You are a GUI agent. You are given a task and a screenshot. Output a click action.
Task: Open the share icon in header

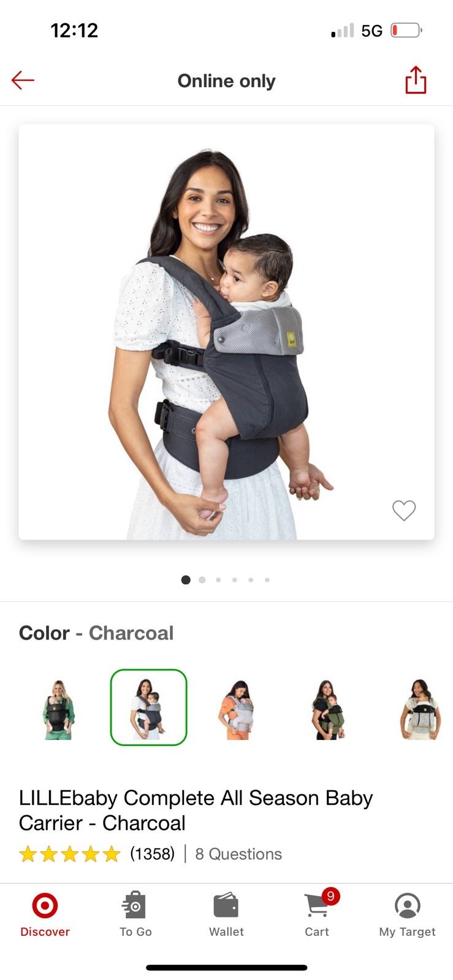[416, 80]
